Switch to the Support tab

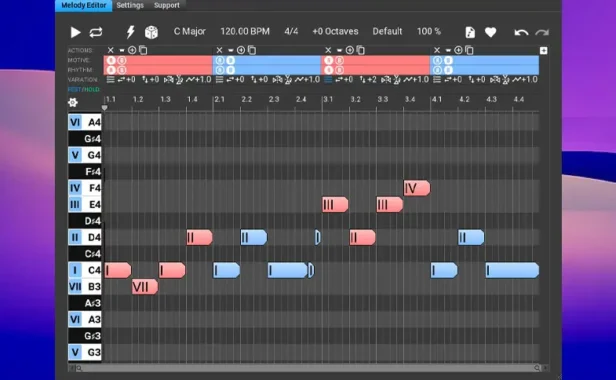point(167,6)
